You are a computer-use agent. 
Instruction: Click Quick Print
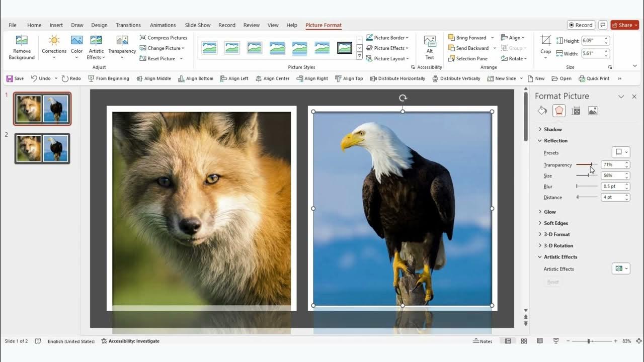(594, 78)
